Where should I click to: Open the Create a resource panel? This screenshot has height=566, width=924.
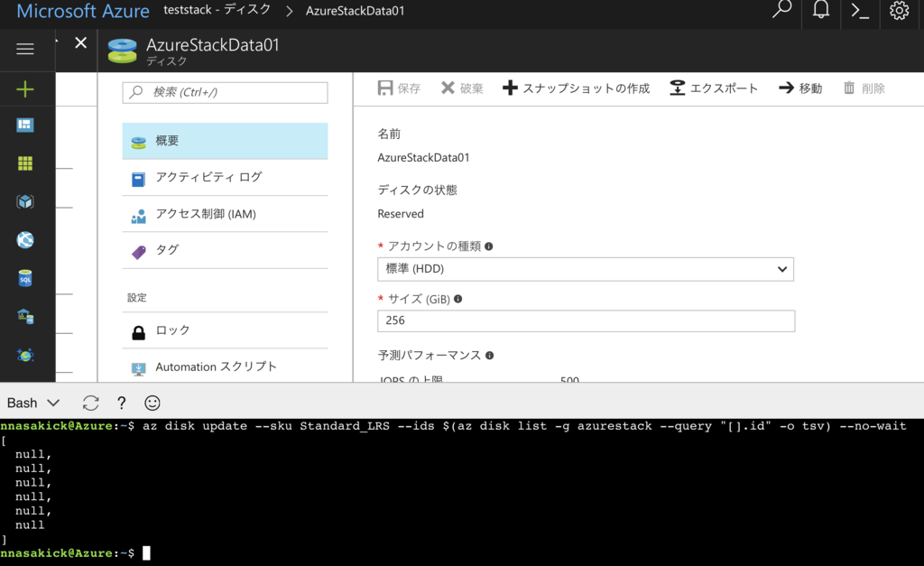[23, 88]
